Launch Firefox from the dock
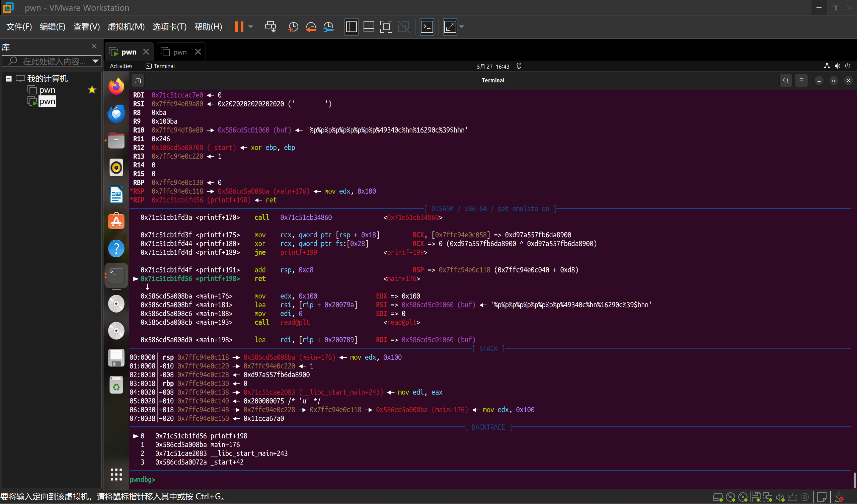This screenshot has height=504, width=857. point(116,86)
